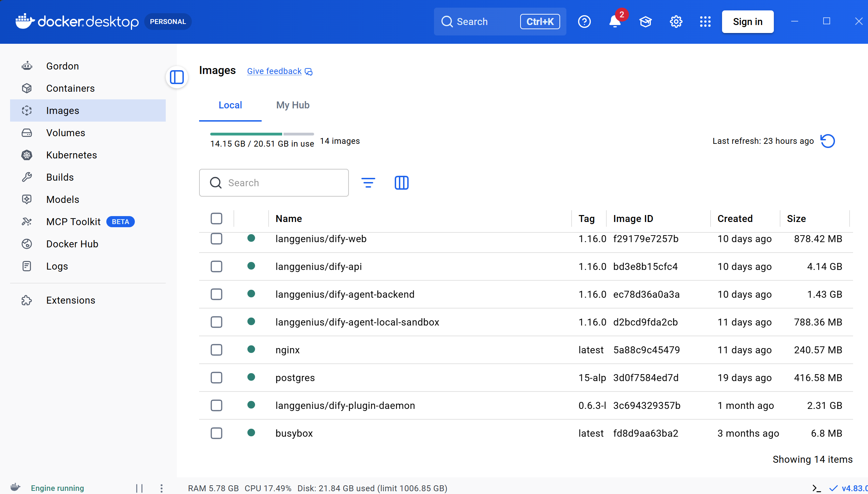
Task: Click the Engine running status text
Action: pyautogui.click(x=57, y=488)
